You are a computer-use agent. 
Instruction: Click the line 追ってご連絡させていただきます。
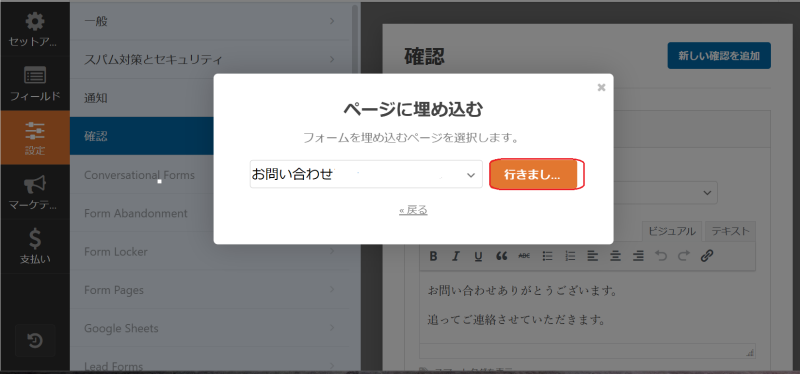[x=516, y=320]
